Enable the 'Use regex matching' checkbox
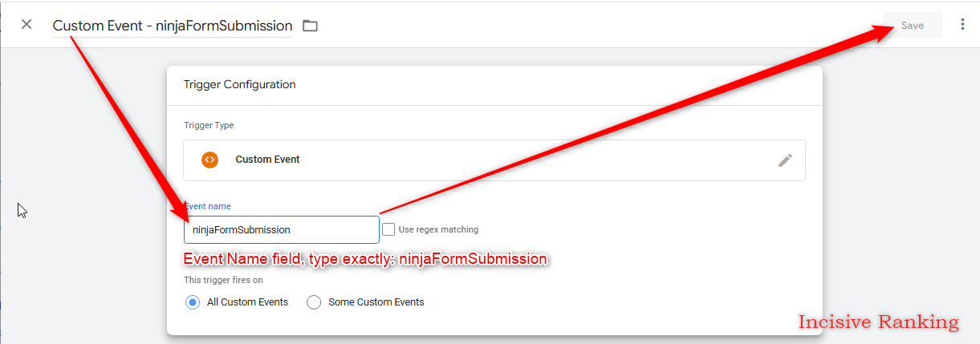Viewport: 980px width, 344px height. (x=388, y=229)
